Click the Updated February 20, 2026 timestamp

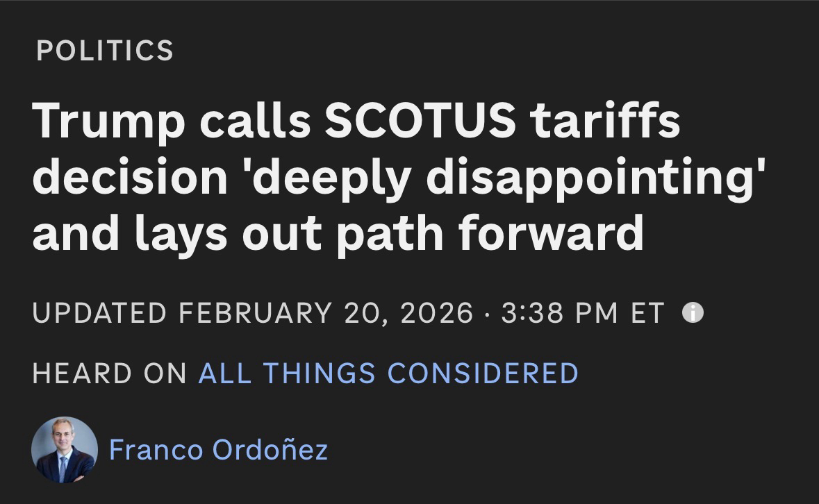point(347,313)
